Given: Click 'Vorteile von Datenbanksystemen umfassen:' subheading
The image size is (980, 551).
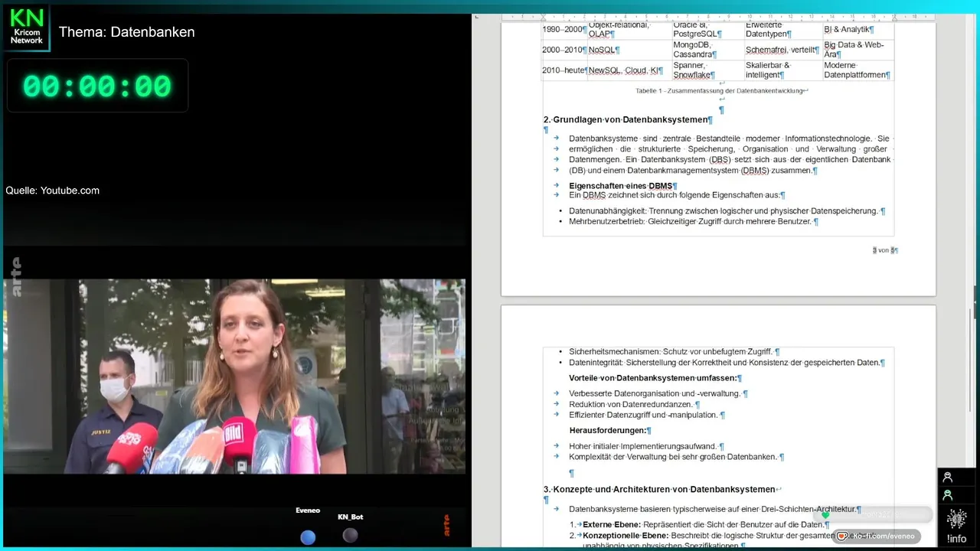Looking at the screenshot, I should click(655, 378).
